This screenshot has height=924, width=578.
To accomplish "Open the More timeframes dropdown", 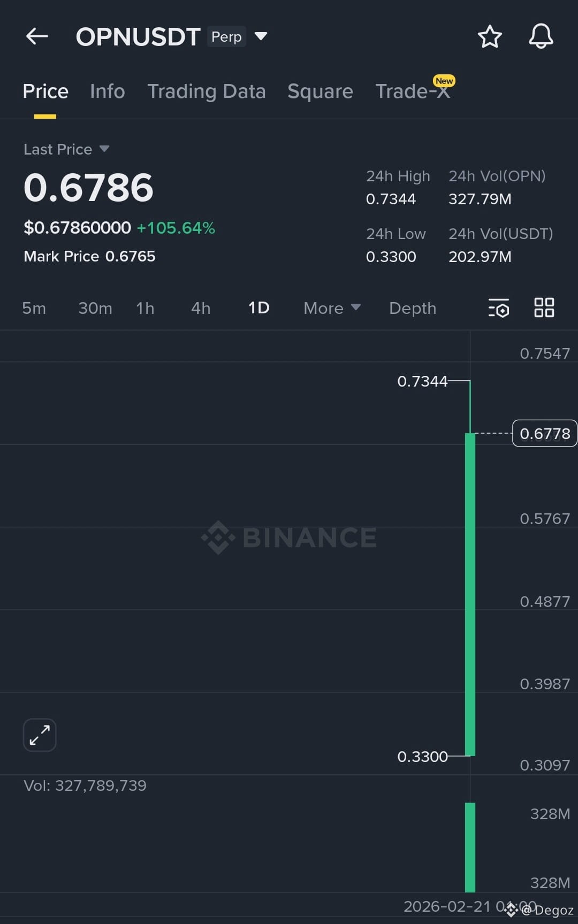I will click(x=332, y=308).
